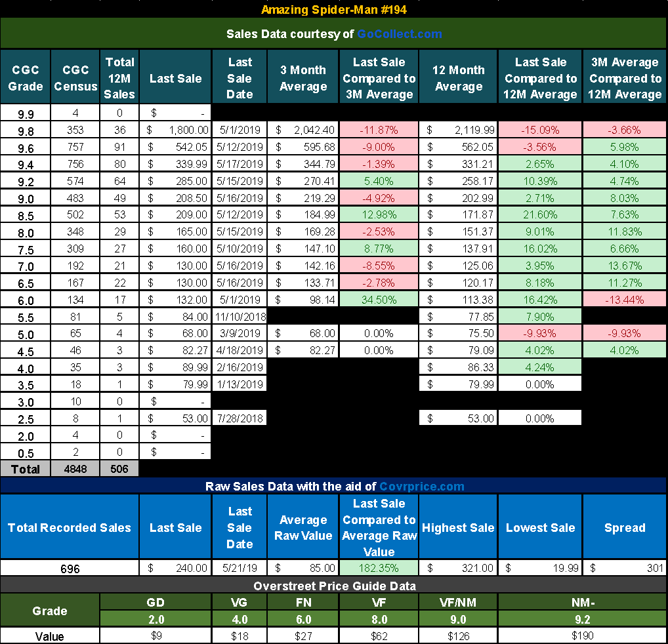Click the 7.90% cell
Screen dimensions: 668x644
tap(540, 317)
